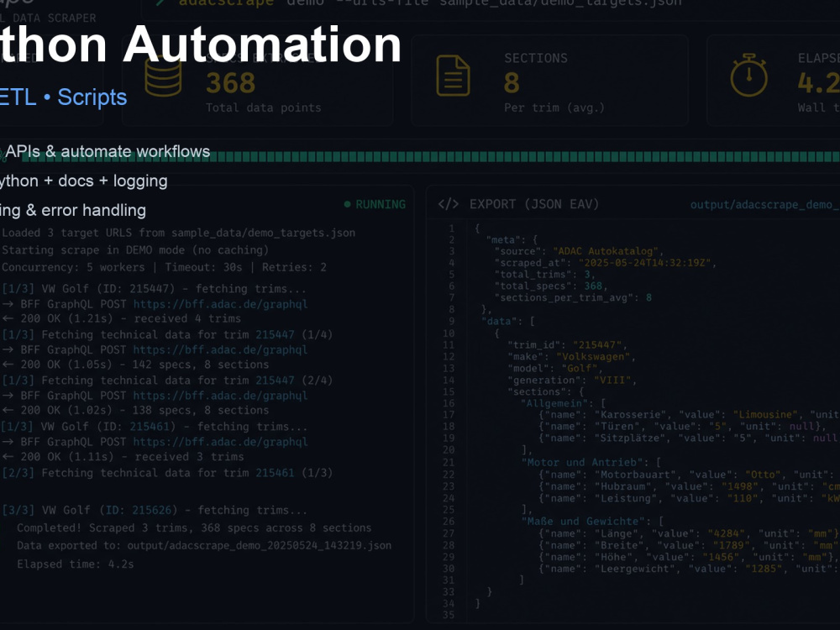
Task: Click the stopwatch icon beside ELAPSED
Action: [x=749, y=76]
